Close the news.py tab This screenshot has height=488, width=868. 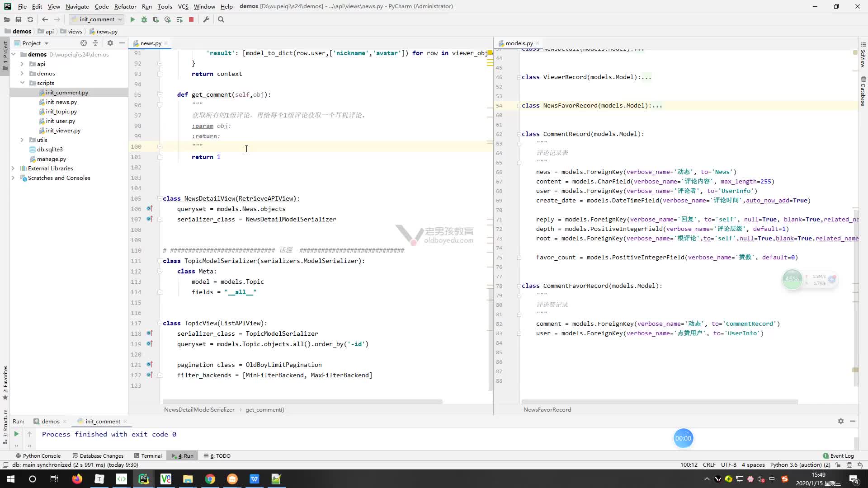[x=166, y=43]
